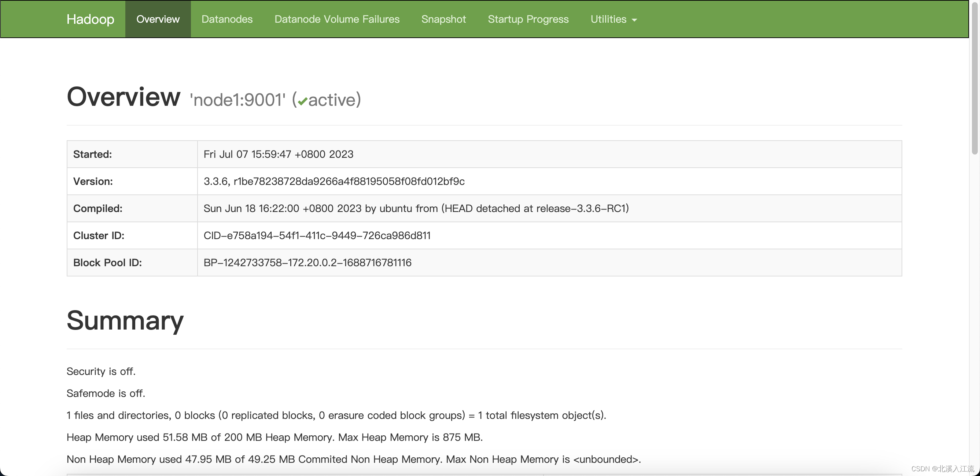Click the Compiled date value cell
Image resolution: width=980 pixels, height=476 pixels.
[x=416, y=208]
